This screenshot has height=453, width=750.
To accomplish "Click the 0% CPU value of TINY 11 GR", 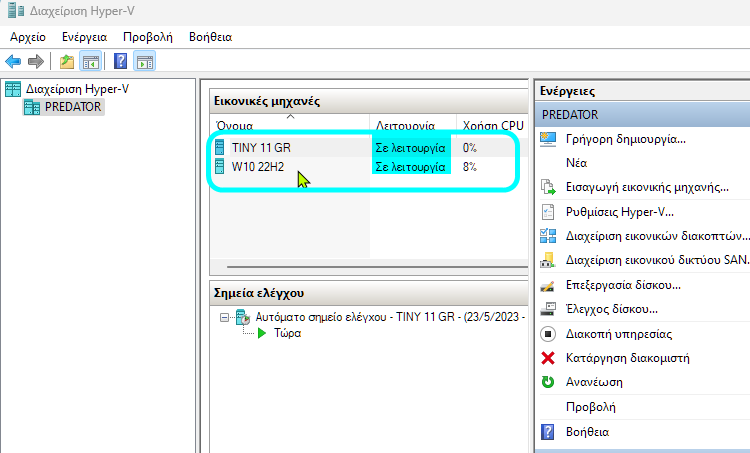I will pyautogui.click(x=470, y=148).
